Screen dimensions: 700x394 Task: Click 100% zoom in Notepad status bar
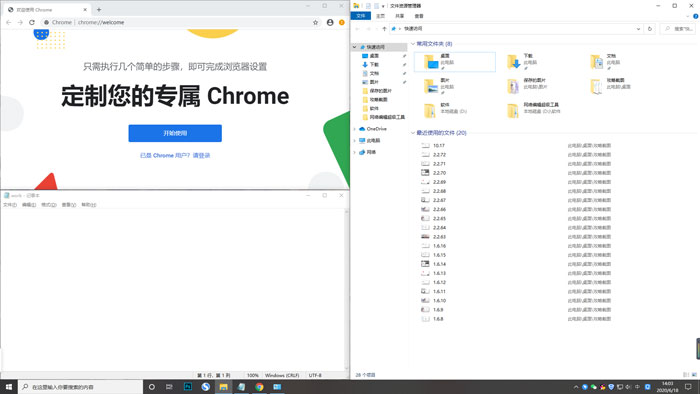coord(253,375)
